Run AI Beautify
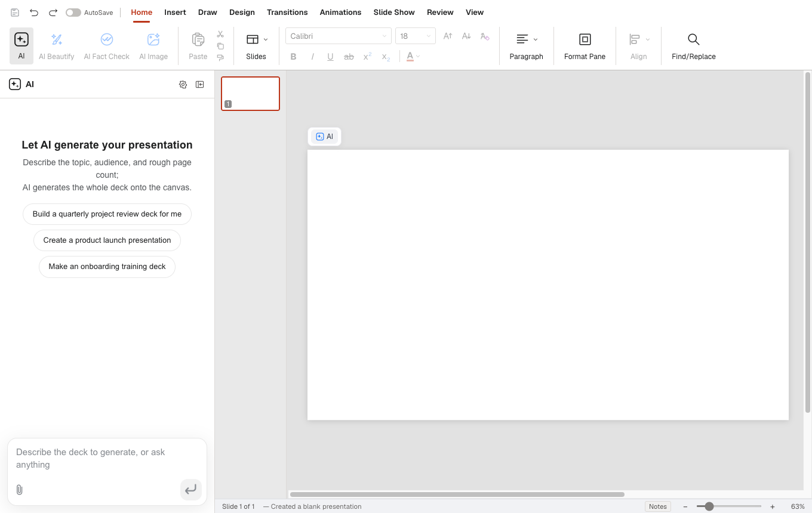812x513 pixels. tap(57, 46)
